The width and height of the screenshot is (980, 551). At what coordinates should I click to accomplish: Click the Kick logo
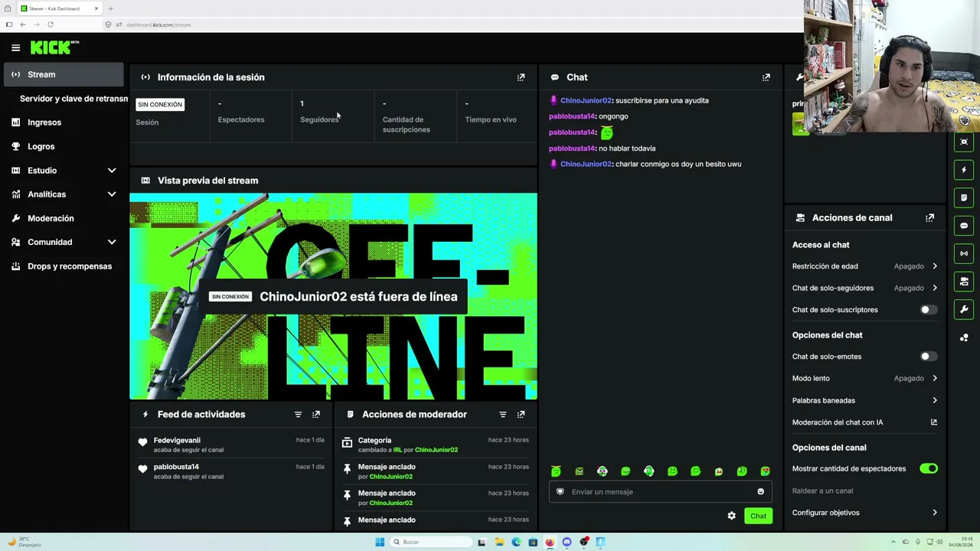click(x=54, y=47)
